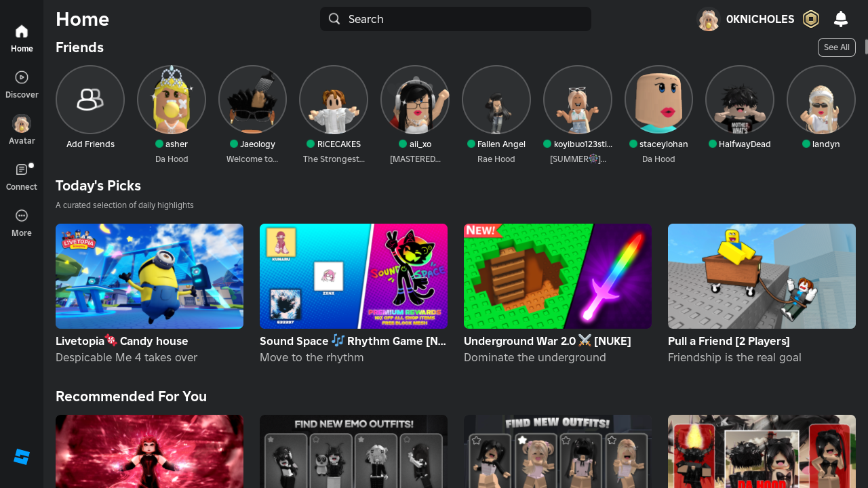Click the Friends section heading
The height and width of the screenshot is (488, 868).
click(x=79, y=47)
